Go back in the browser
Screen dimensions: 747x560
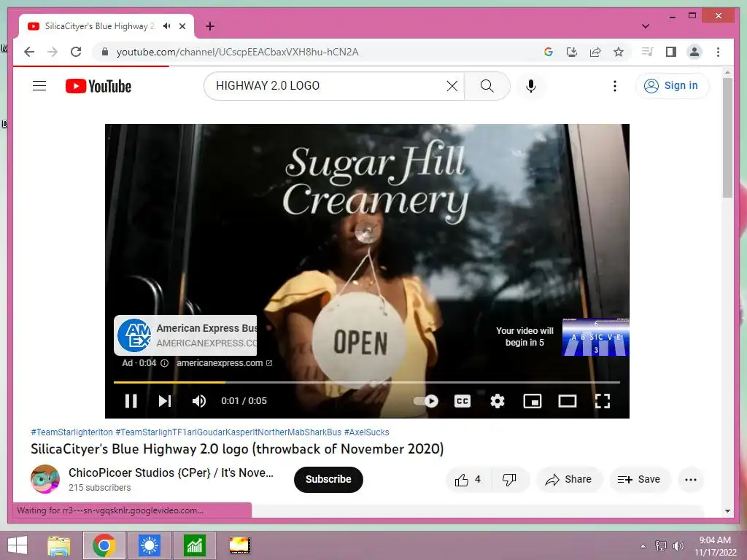pos(29,52)
